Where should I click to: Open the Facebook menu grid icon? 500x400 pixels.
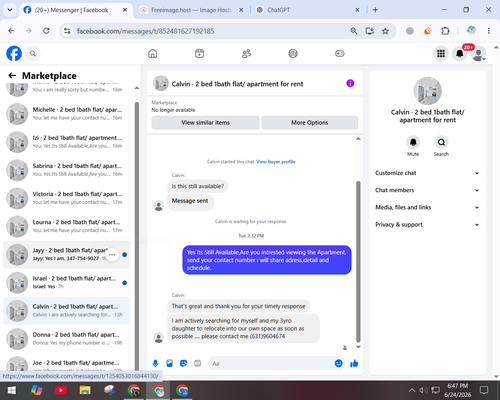point(441,53)
